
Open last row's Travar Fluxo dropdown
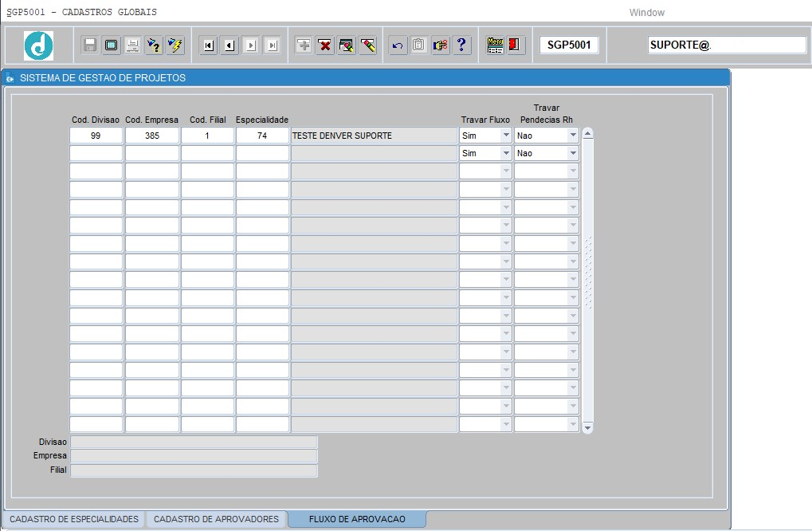pyautogui.click(x=506, y=424)
